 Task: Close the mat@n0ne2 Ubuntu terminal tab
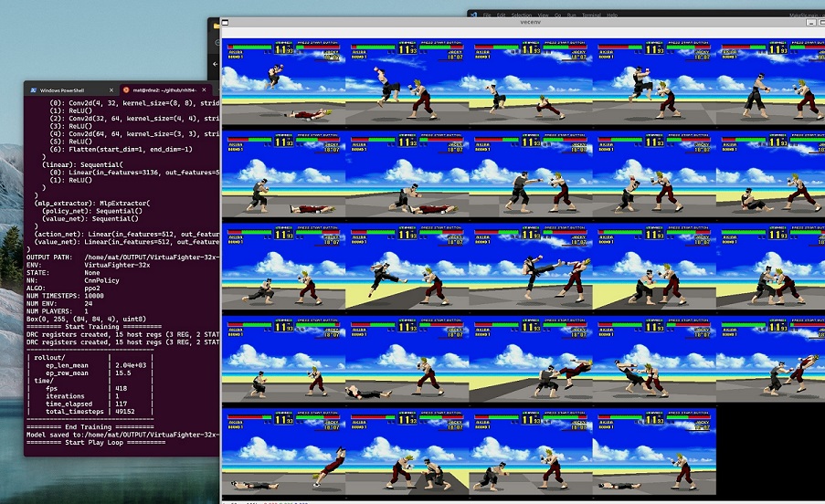[204, 90]
